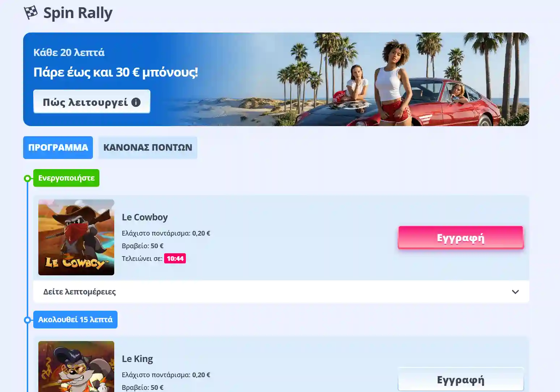
Task: Open details for the Le King tournament
Action: (137, 359)
